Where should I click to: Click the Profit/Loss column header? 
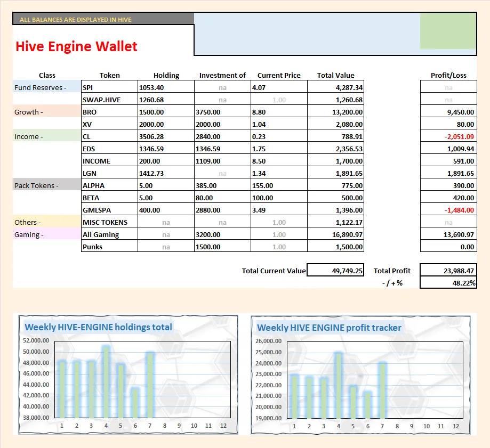(448, 75)
